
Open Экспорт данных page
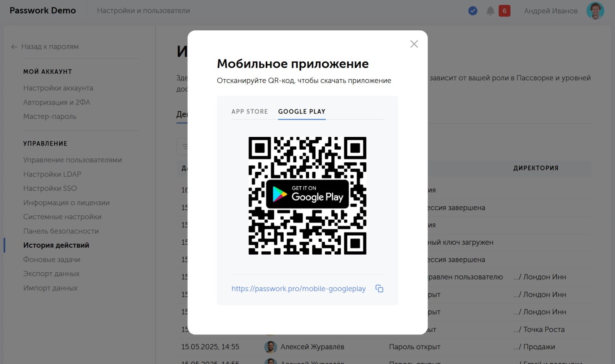click(51, 274)
